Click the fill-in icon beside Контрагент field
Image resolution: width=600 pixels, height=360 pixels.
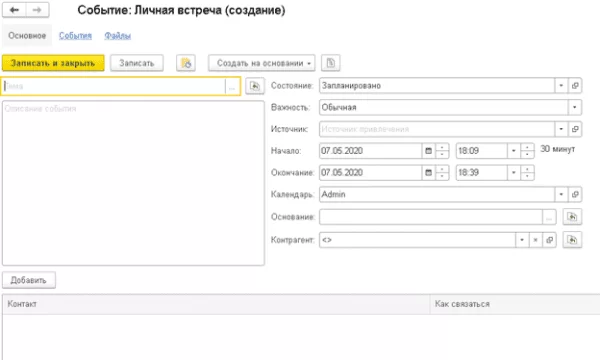(x=572, y=240)
